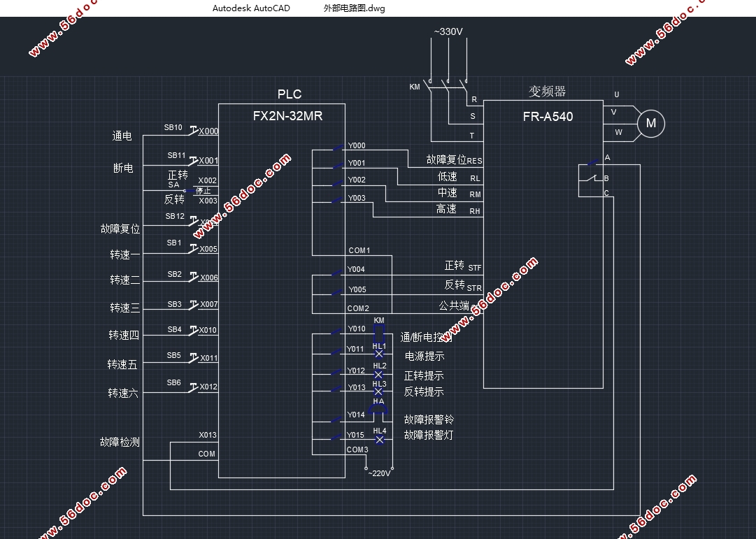Click the Autodesk AutoCAD title text
This screenshot has width=756, height=539.
click(x=251, y=8)
